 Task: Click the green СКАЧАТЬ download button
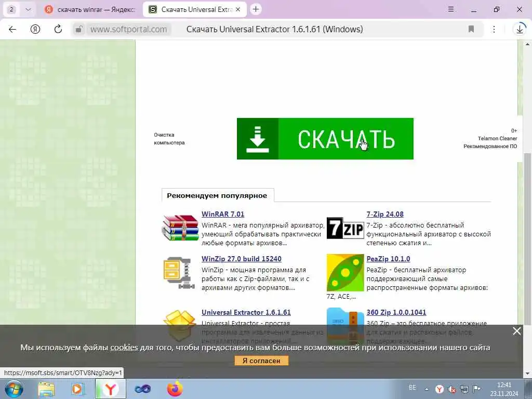325,139
